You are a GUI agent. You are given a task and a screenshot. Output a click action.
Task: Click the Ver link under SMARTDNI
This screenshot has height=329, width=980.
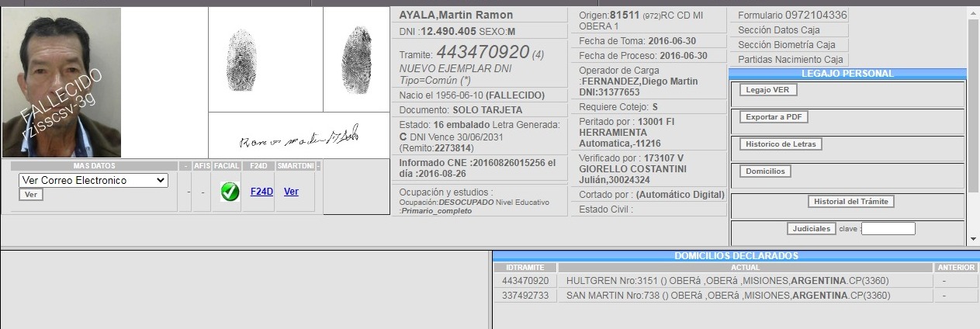pyautogui.click(x=291, y=192)
